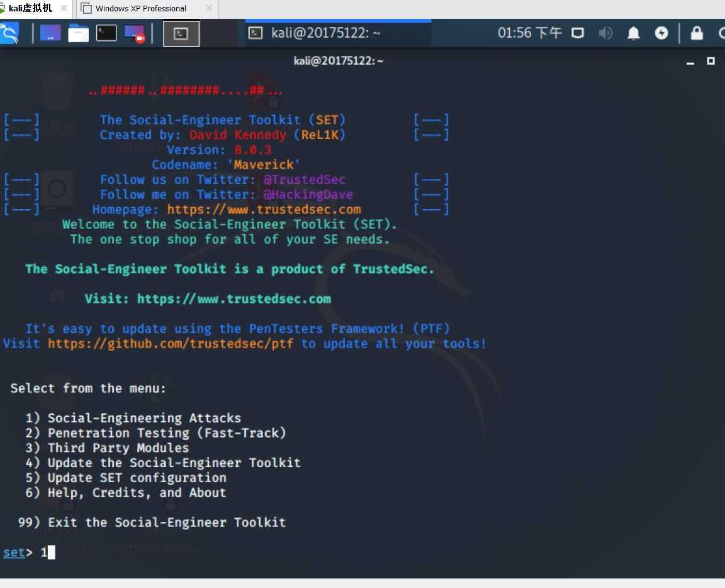725x588 pixels.
Task: Switch to kali@20175122 taskbar window
Action: point(338,33)
